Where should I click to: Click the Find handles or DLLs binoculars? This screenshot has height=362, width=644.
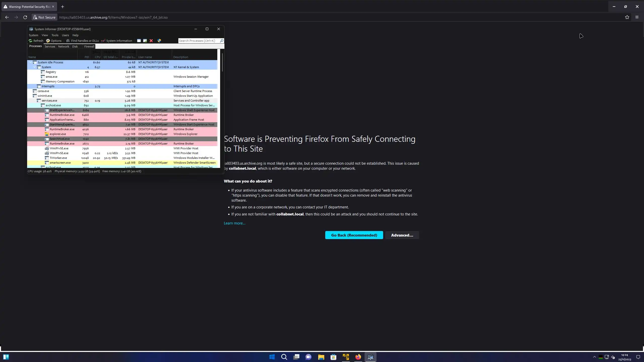pyautogui.click(x=68, y=41)
